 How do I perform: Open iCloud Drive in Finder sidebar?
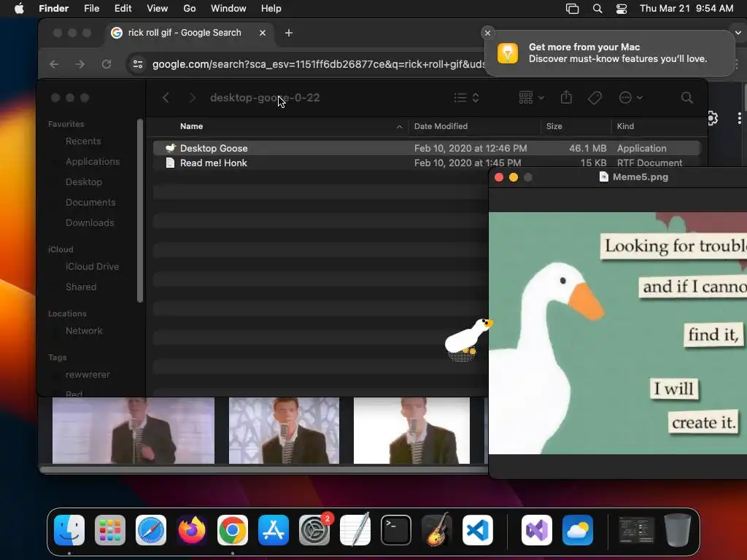pos(92,267)
